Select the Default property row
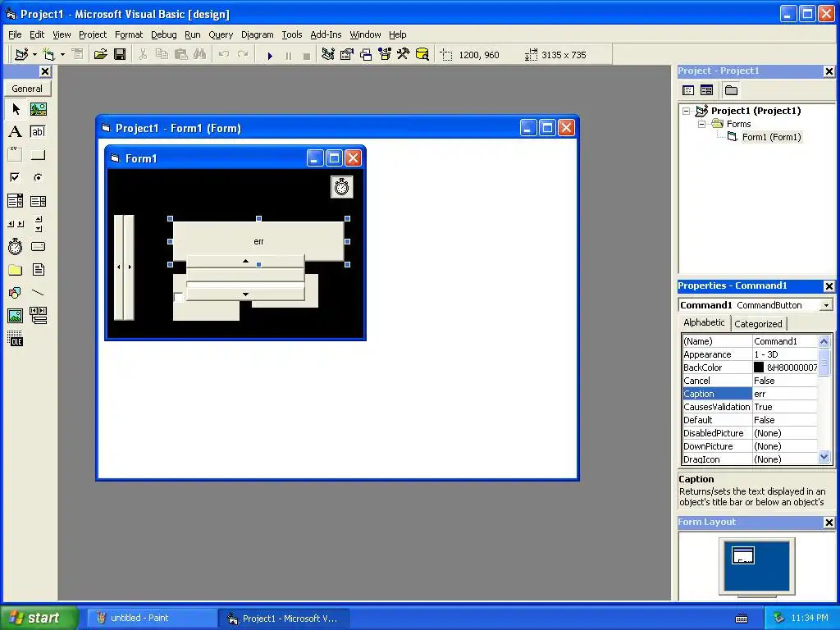This screenshot has height=630, width=840. [750, 420]
